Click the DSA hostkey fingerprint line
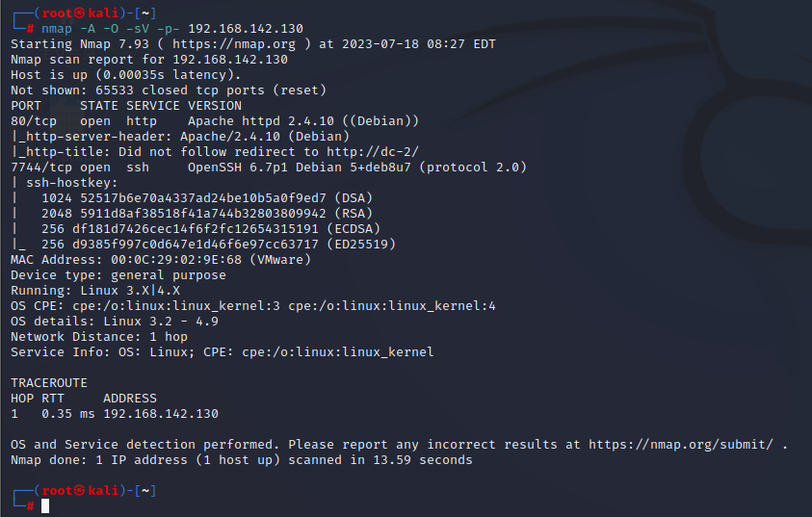This screenshot has height=517, width=812. (207, 198)
